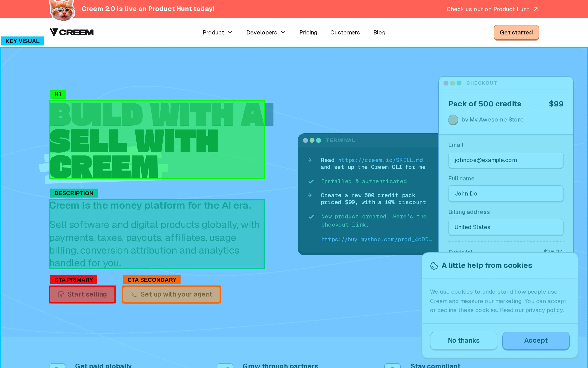Click the terminal prompt icon in agent button
The image size is (588, 368).
pyautogui.click(x=134, y=294)
